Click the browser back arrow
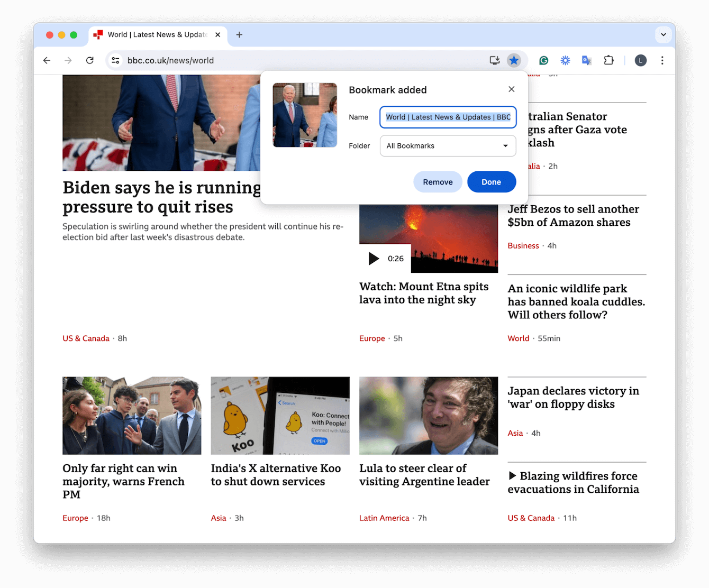Viewport: 709px width, 588px height. click(47, 60)
